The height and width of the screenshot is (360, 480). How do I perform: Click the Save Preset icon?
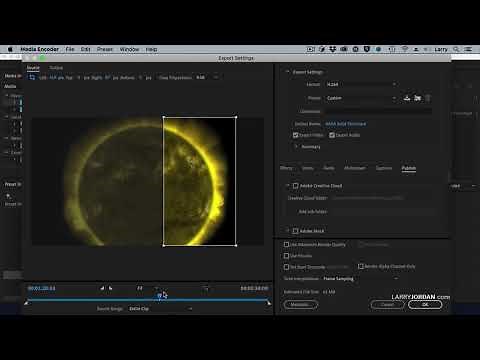click(407, 98)
